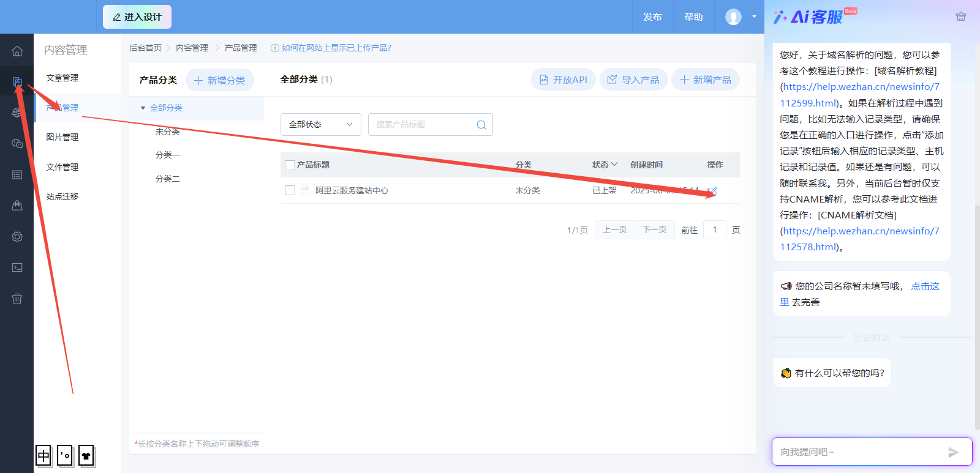Click the 下一页 pagination button

click(655, 229)
